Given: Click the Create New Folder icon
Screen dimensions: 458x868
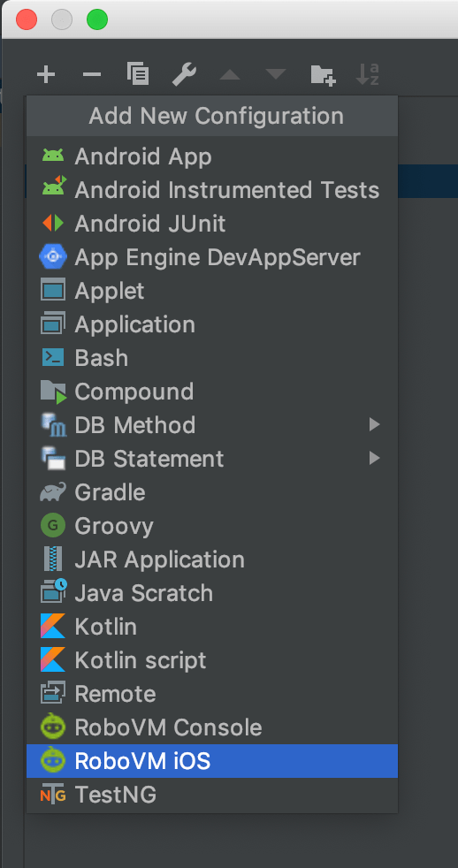Looking at the screenshot, I should point(323,74).
